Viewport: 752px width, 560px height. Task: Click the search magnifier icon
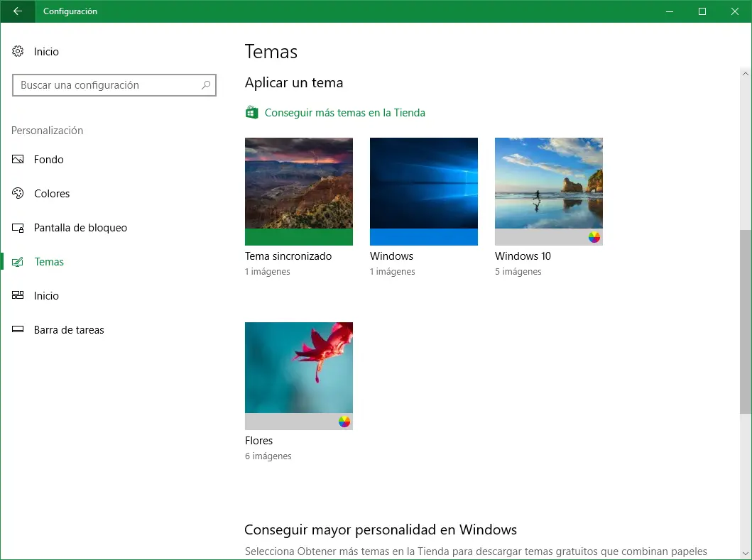206,85
